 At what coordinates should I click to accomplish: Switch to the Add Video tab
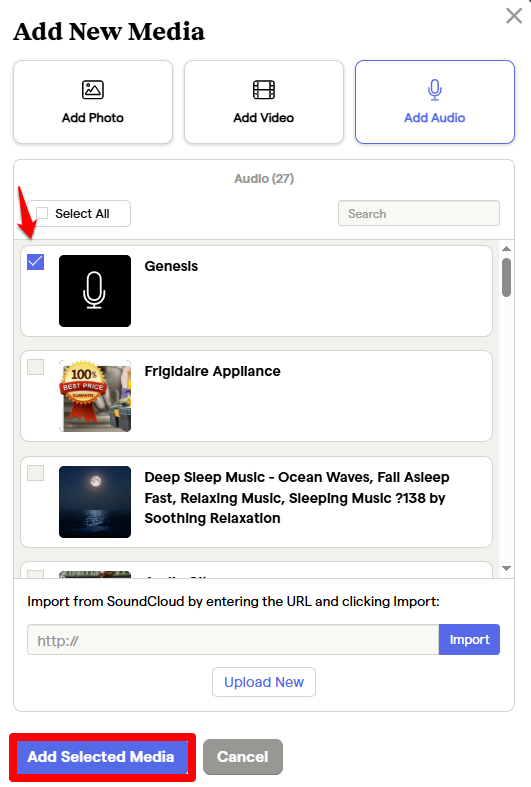click(263, 102)
